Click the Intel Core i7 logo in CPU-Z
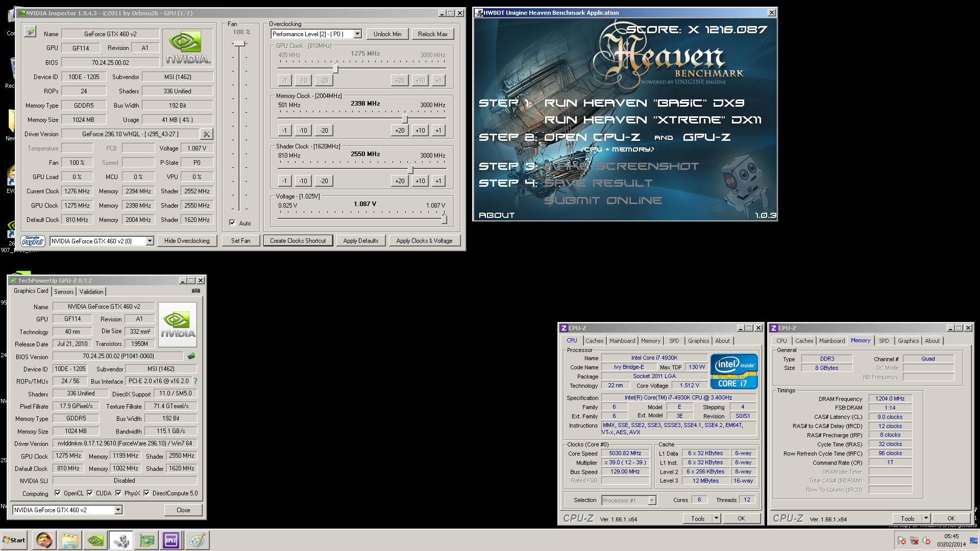 734,371
